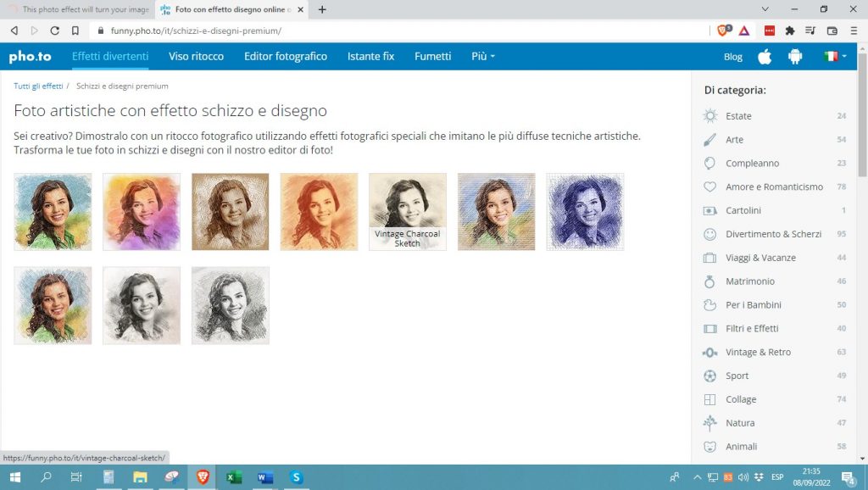Screen dimensions: 868x490
Task: Open the Italian flag language dropdown
Action: [x=832, y=56]
